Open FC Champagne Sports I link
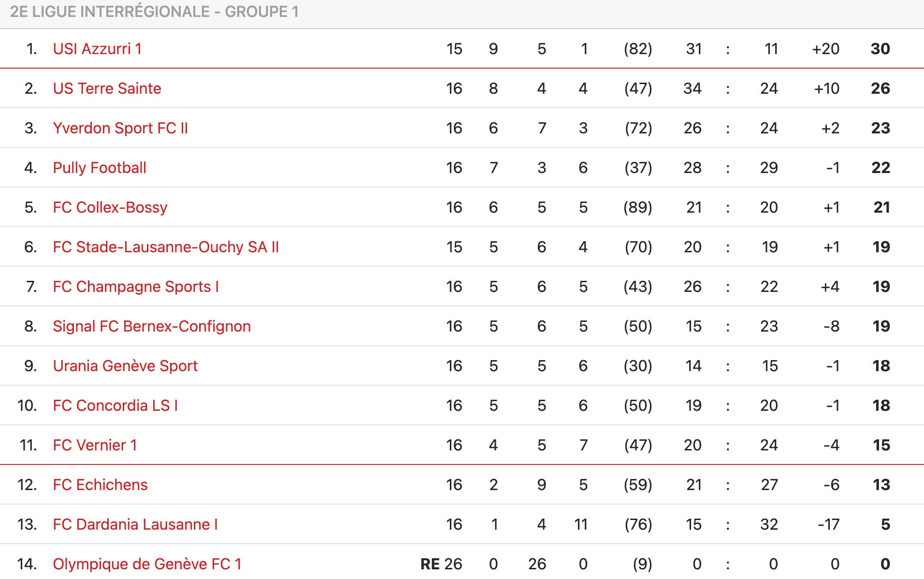Screen dimensions: 924x579 click(x=136, y=287)
